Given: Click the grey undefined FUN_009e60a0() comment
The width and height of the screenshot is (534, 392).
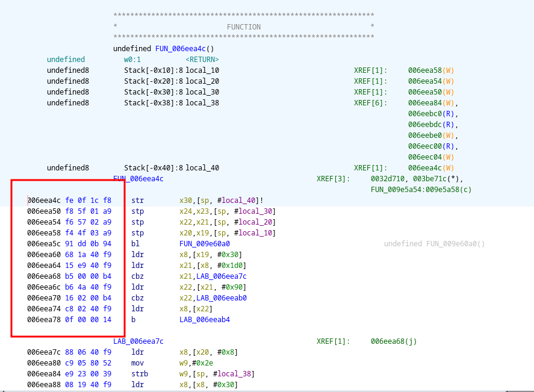Looking at the screenshot, I should click(434, 244).
